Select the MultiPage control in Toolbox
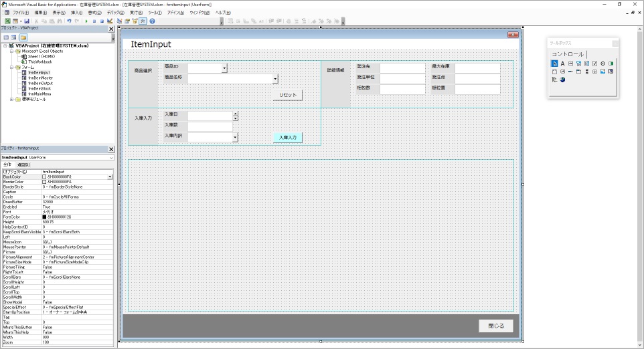The image size is (644, 349). (578, 72)
